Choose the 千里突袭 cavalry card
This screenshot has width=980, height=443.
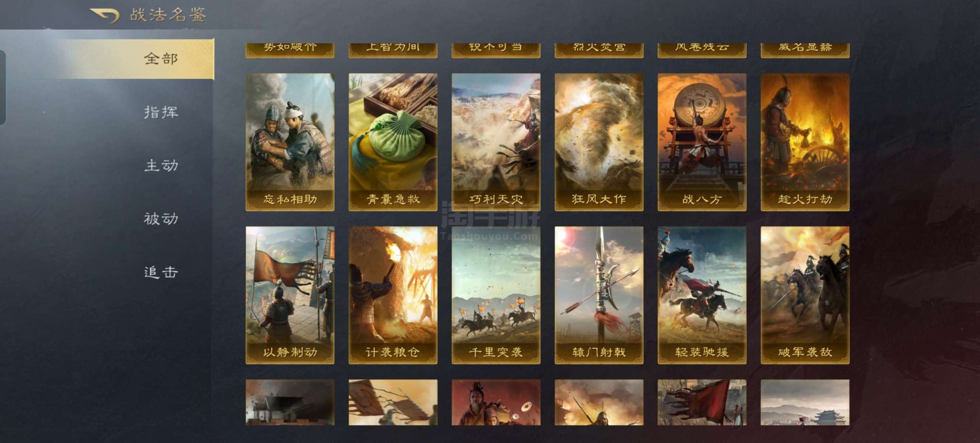(496, 295)
